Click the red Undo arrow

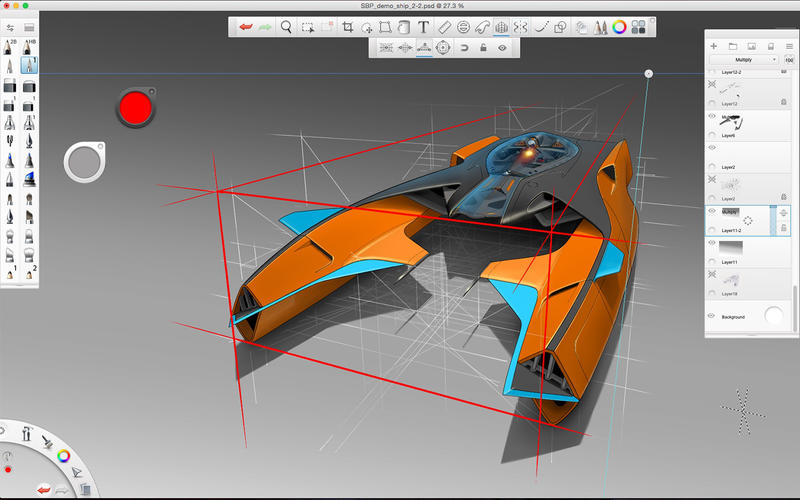tap(245, 28)
